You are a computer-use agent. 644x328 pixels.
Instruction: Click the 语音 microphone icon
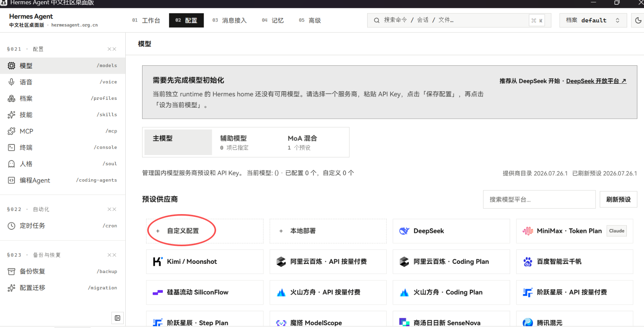point(12,82)
